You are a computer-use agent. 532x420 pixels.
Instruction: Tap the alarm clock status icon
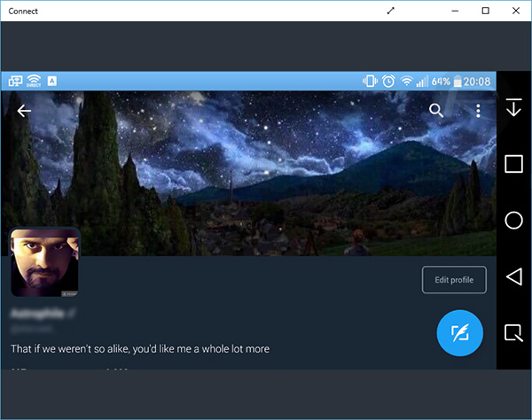coord(388,82)
